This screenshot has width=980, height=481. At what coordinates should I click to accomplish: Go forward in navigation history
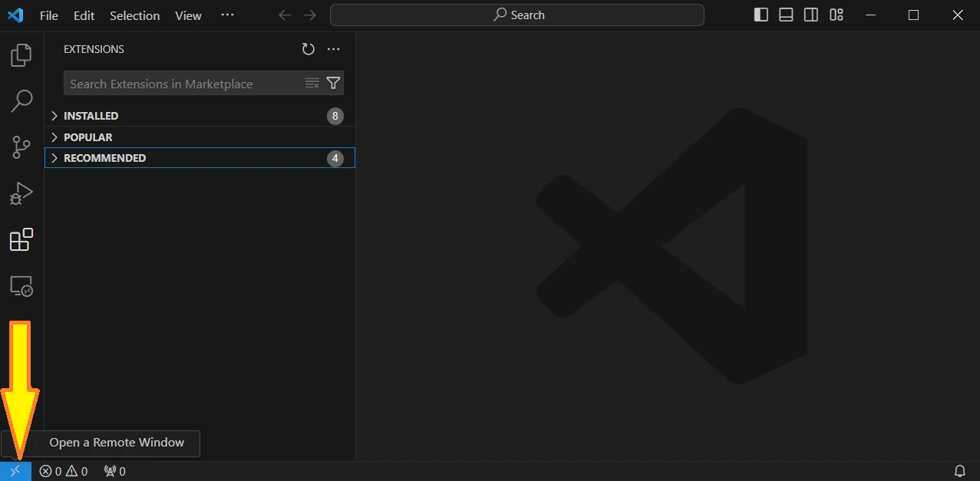(x=309, y=15)
